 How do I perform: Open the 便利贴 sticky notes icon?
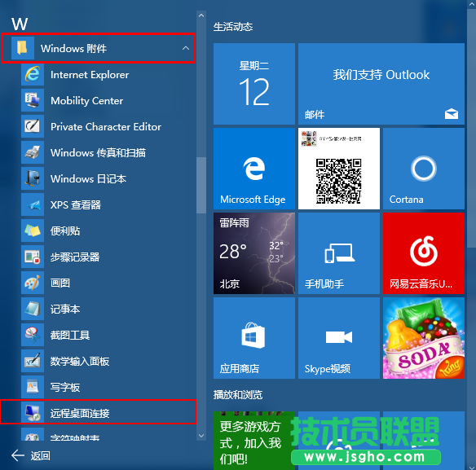coord(33,231)
